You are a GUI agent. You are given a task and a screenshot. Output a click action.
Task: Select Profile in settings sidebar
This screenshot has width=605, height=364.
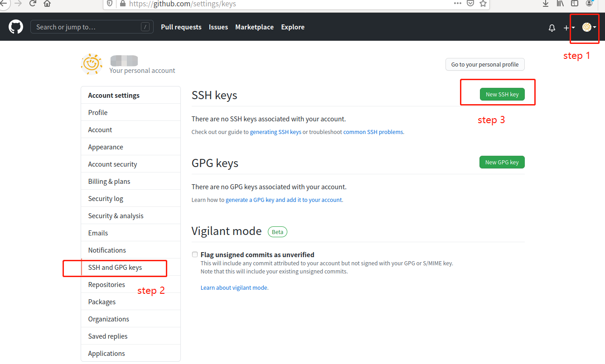[x=131, y=113]
